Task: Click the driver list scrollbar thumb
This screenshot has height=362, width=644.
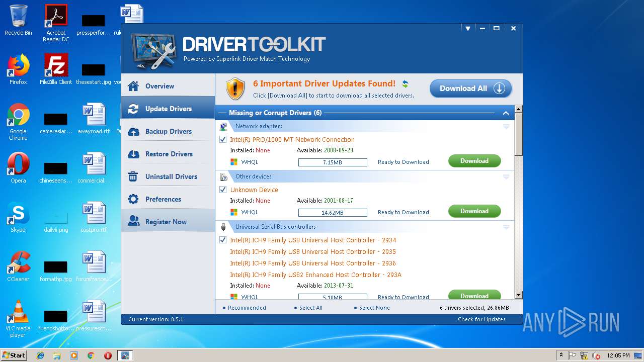Action: [519, 134]
